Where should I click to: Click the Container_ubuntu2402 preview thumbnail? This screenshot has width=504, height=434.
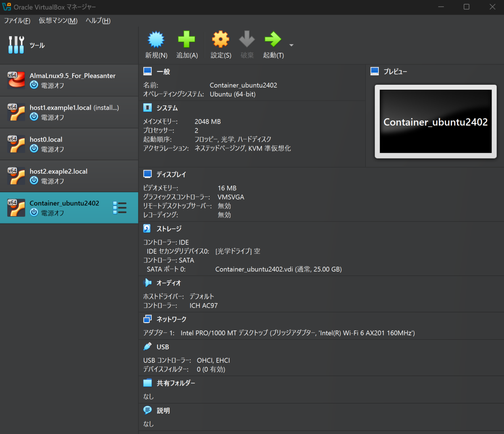point(436,122)
